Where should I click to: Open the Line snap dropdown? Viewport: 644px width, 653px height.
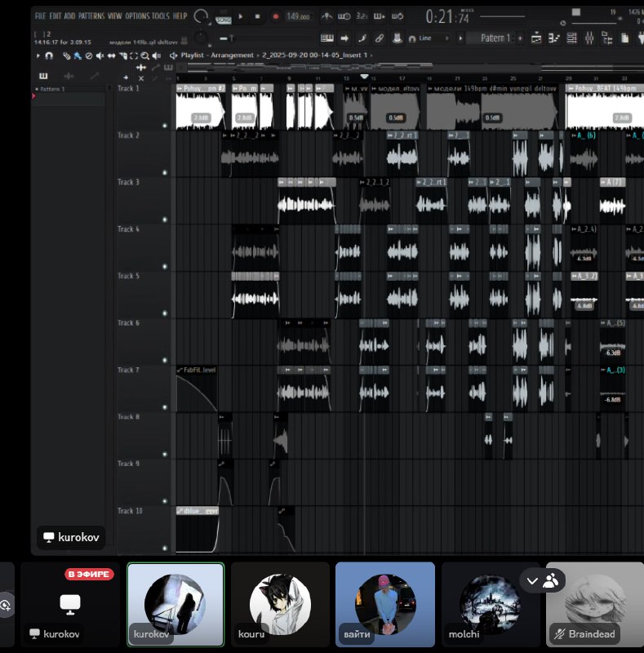[429, 38]
